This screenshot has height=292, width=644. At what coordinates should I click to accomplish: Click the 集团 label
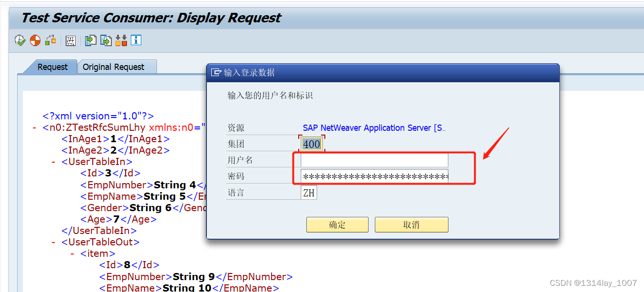(236, 144)
